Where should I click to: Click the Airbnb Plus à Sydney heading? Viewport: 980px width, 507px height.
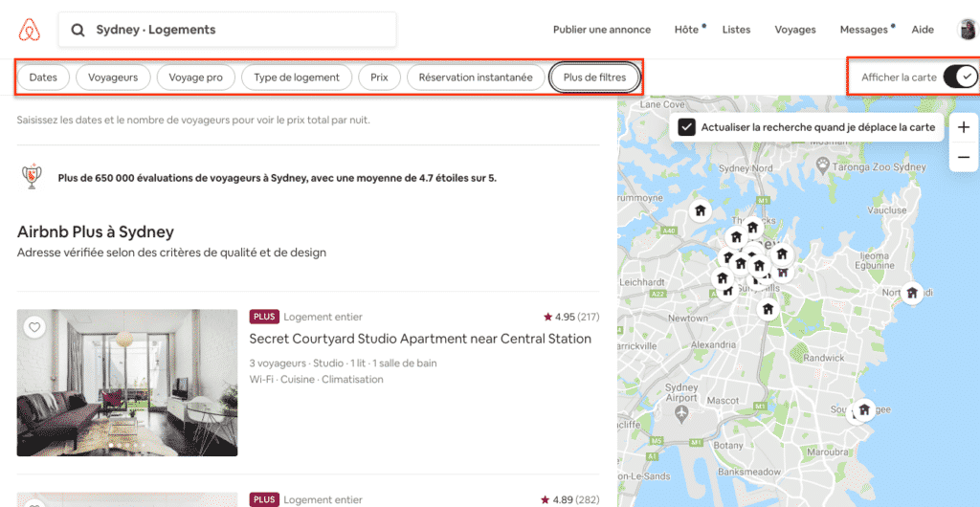pos(96,231)
